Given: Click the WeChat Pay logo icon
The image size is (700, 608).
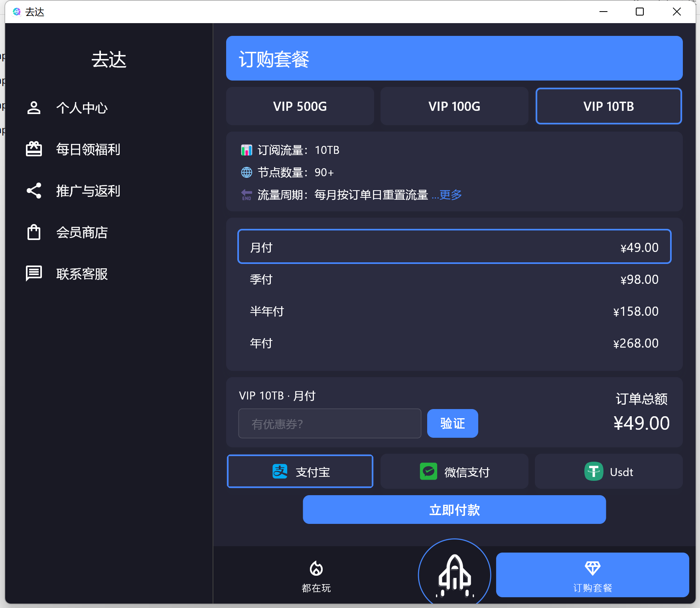Looking at the screenshot, I should click(429, 472).
